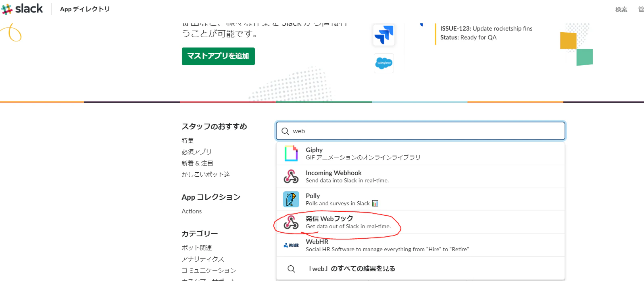Click the WebHR logo icon
Screen dimensions: 644x281
291,245
